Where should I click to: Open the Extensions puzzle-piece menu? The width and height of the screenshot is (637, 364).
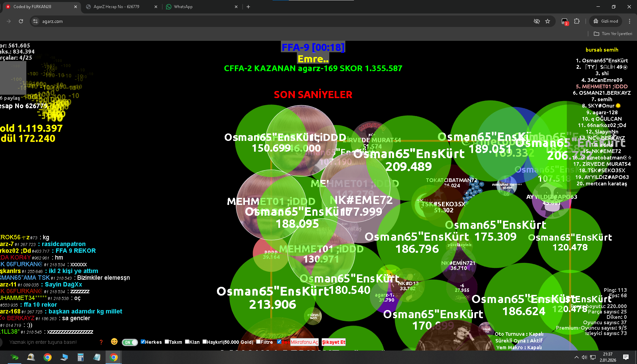click(x=577, y=21)
